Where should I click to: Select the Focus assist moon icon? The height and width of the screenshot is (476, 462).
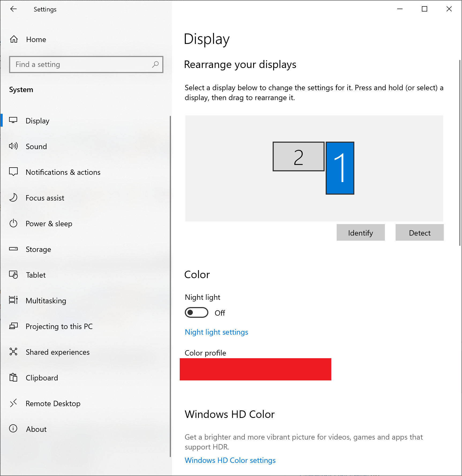pos(13,198)
